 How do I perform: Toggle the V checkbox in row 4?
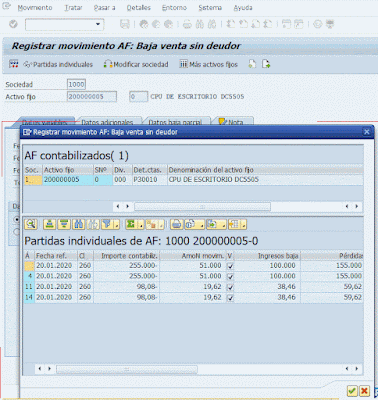pos(230,276)
